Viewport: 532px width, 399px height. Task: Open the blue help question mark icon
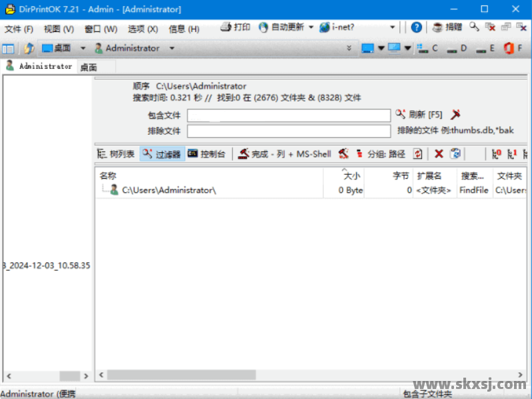417,27
